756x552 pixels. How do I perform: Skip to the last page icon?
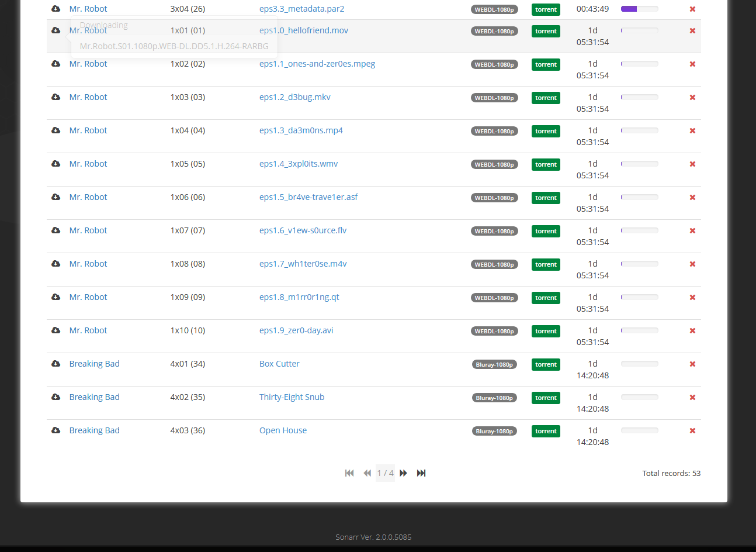[421, 473]
